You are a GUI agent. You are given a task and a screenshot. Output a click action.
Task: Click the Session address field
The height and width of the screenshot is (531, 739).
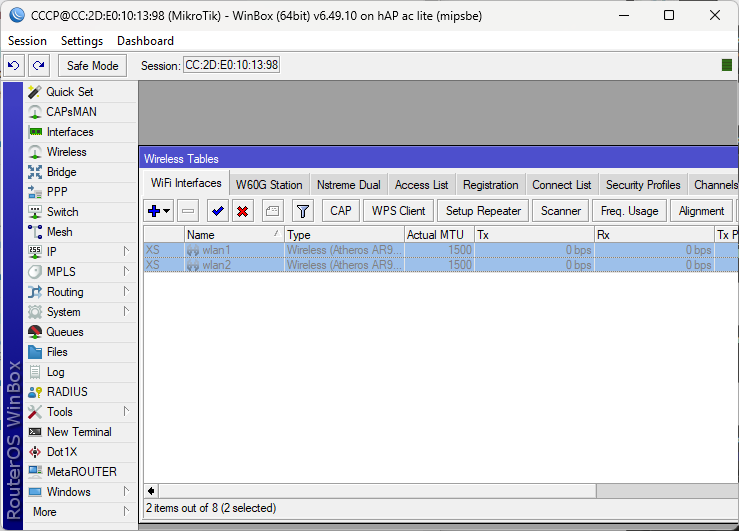[231, 65]
